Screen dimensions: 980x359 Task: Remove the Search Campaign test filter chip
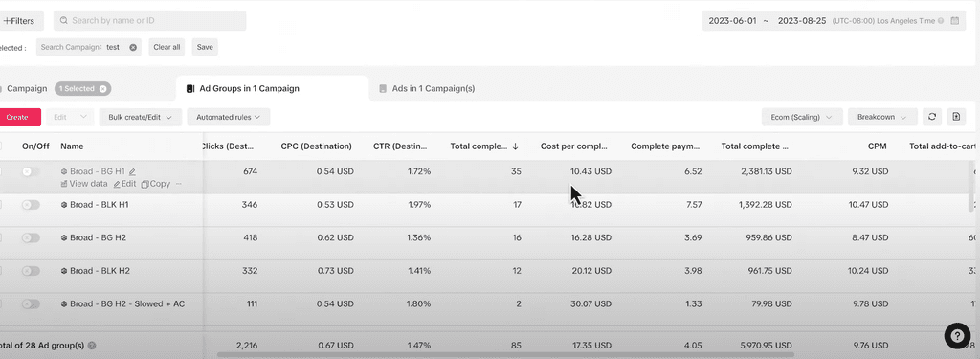[133, 47]
